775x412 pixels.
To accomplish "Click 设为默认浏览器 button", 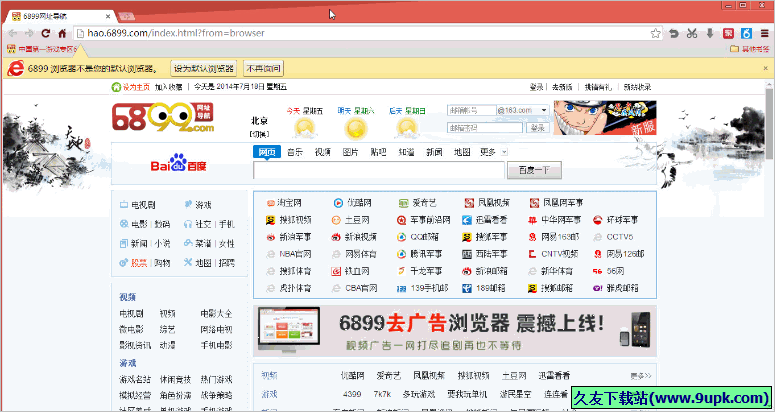I will coord(203,69).
